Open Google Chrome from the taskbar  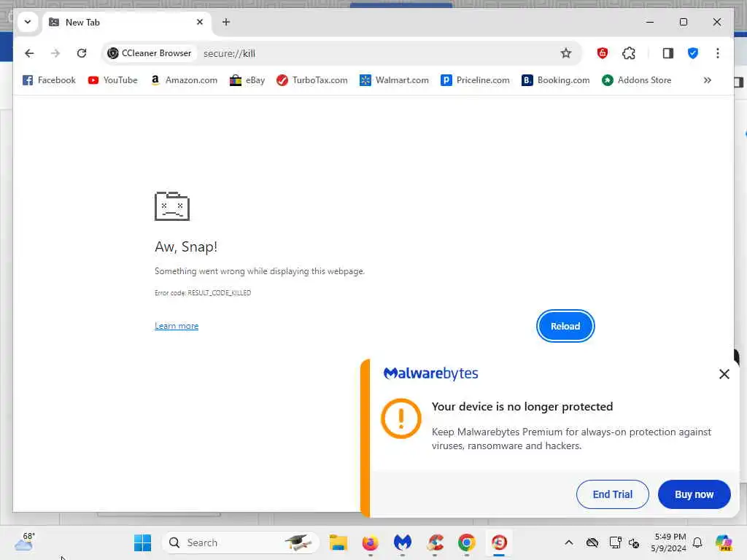coord(467,542)
